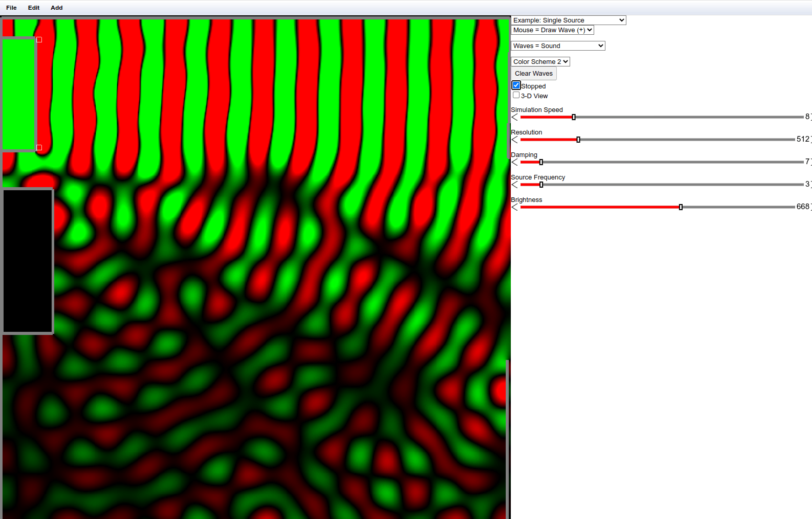Click the Source Frequency label
812x519 pixels.
pos(538,177)
